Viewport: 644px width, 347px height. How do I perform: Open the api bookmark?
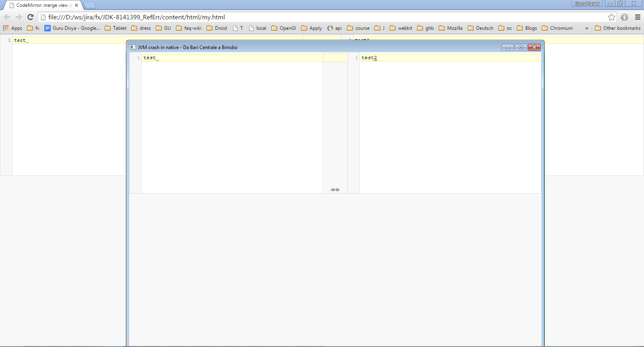(334, 28)
